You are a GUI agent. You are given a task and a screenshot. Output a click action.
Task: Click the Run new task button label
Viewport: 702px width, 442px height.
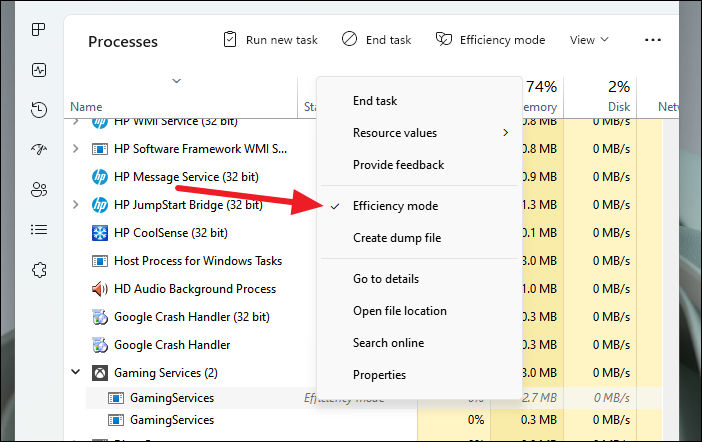282,40
